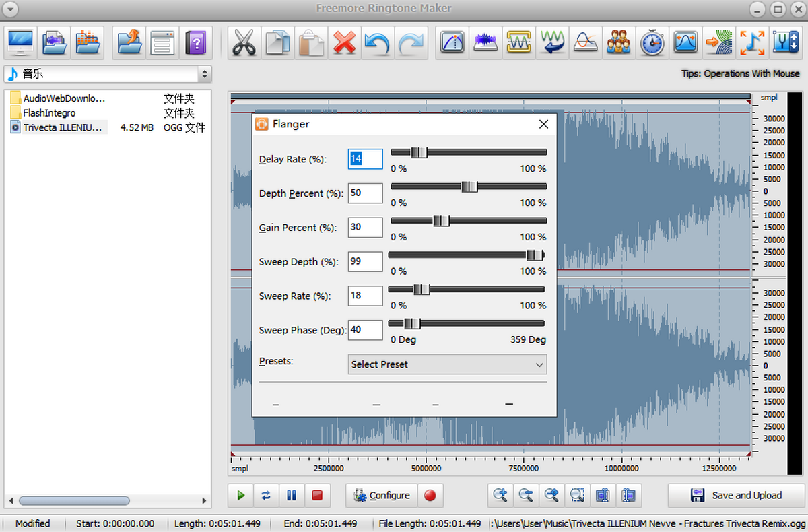This screenshot has height=532, width=808.
Task: Click the Depth Percent slider handle
Action: tap(469, 187)
